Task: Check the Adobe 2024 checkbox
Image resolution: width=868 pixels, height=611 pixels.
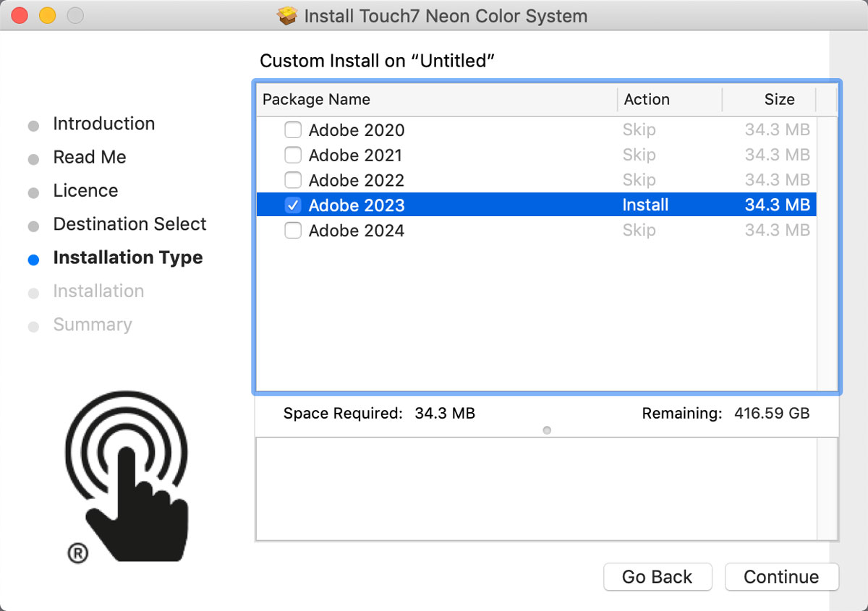Action: [293, 231]
